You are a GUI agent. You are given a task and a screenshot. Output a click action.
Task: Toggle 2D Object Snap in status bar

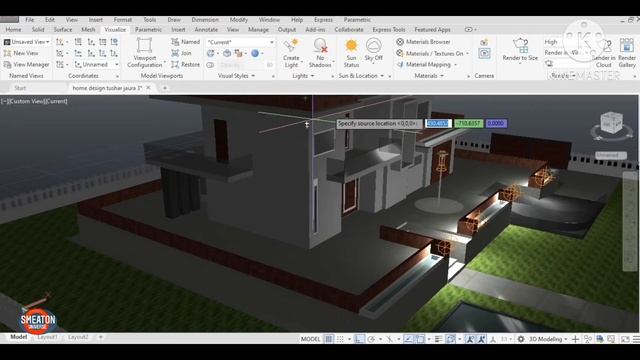pos(420,339)
